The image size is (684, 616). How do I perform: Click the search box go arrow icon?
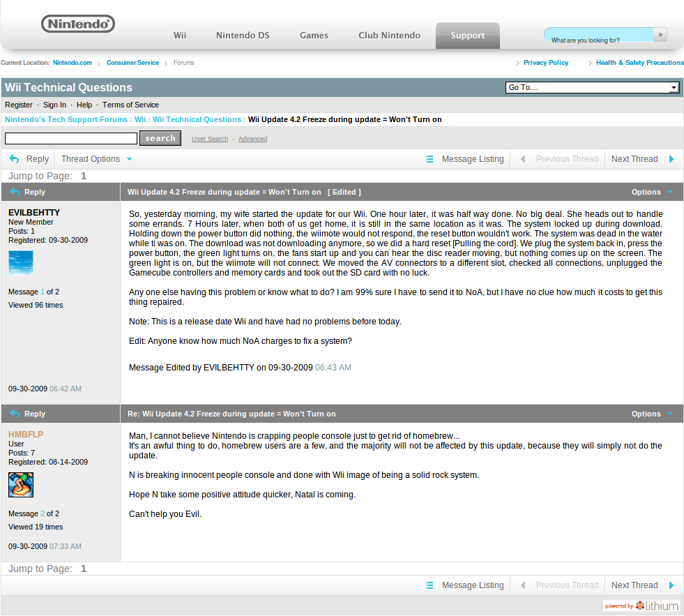pos(660,34)
